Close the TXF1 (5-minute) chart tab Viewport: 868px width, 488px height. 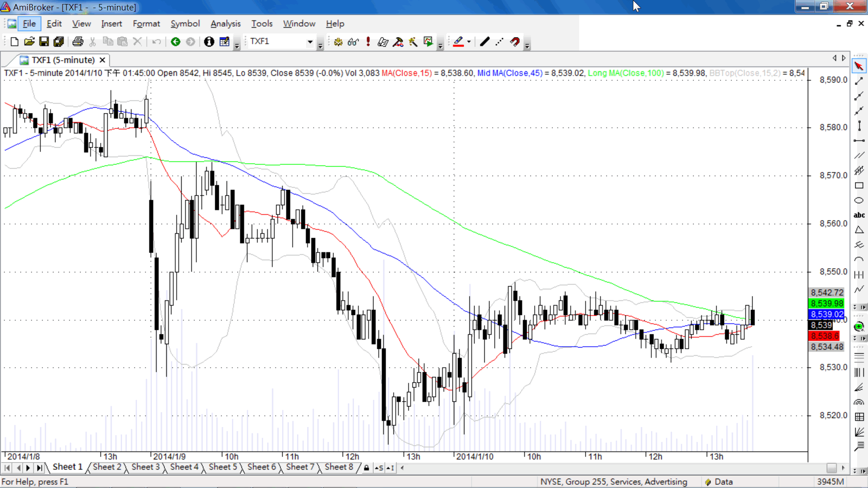(x=103, y=60)
